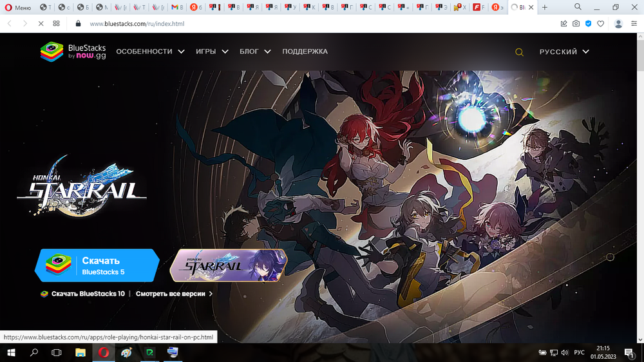Open the Paint palette icon in taskbar
The image size is (644, 362).
[126, 352]
